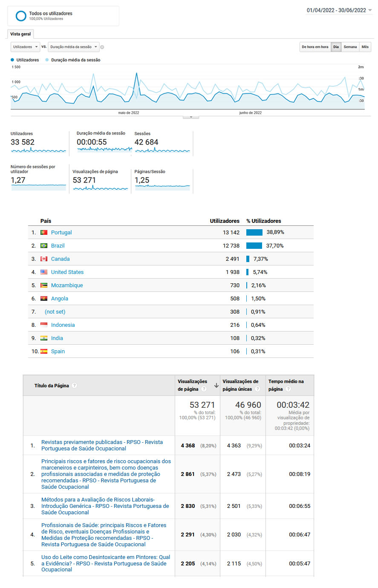The height and width of the screenshot is (588, 378).
Task: Switch chart granularity to Semana
Action: [x=350, y=47]
